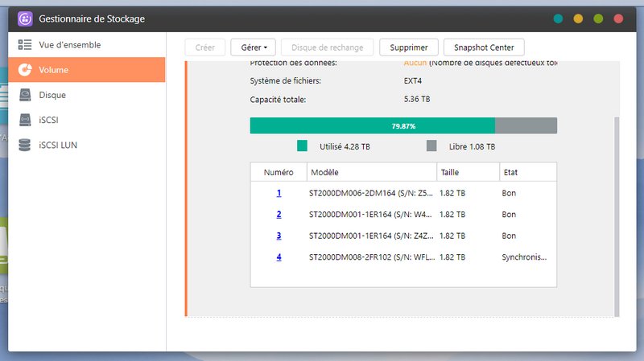644x361 pixels.
Task: Click the Volume pie chart icon
Action: pos(25,70)
